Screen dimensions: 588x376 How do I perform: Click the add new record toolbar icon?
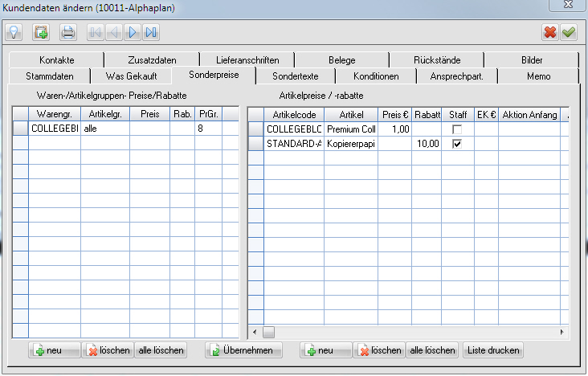41,32
